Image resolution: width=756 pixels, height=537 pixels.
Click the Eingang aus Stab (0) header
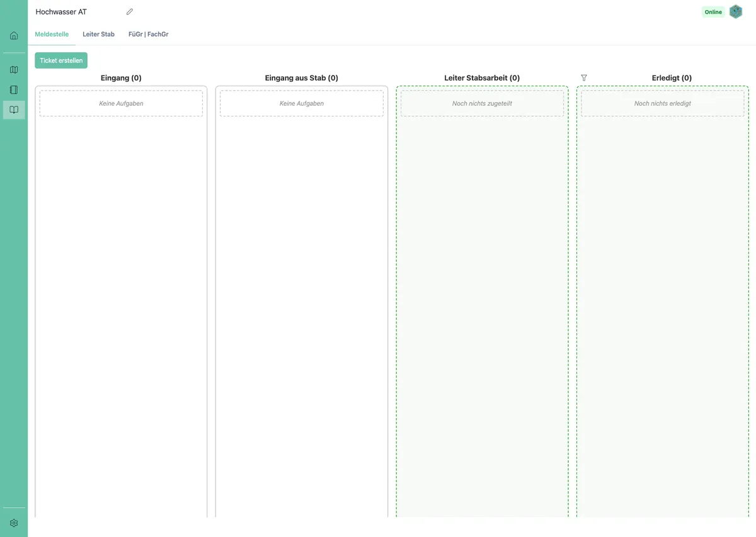point(301,78)
